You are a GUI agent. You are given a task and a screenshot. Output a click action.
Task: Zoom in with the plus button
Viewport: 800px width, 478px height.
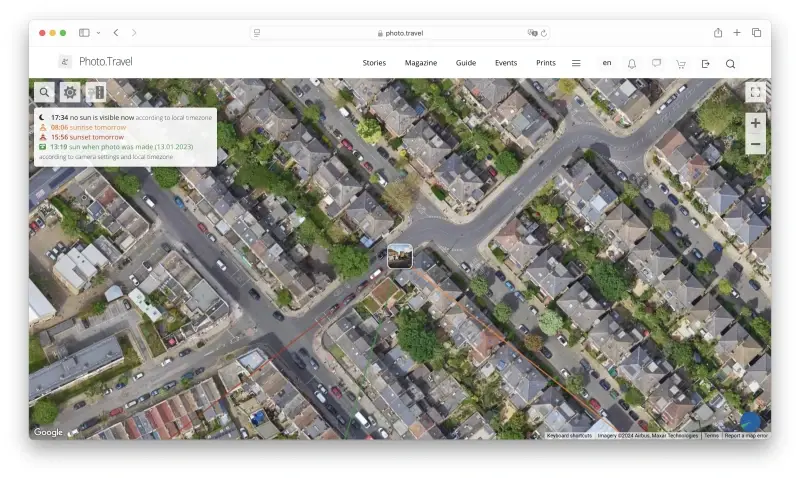755,123
